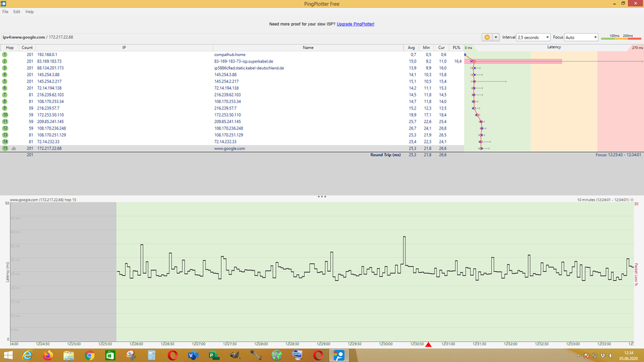Select the green hop 1 circle icon
Screen dimensions: 644x362
click(x=5, y=55)
